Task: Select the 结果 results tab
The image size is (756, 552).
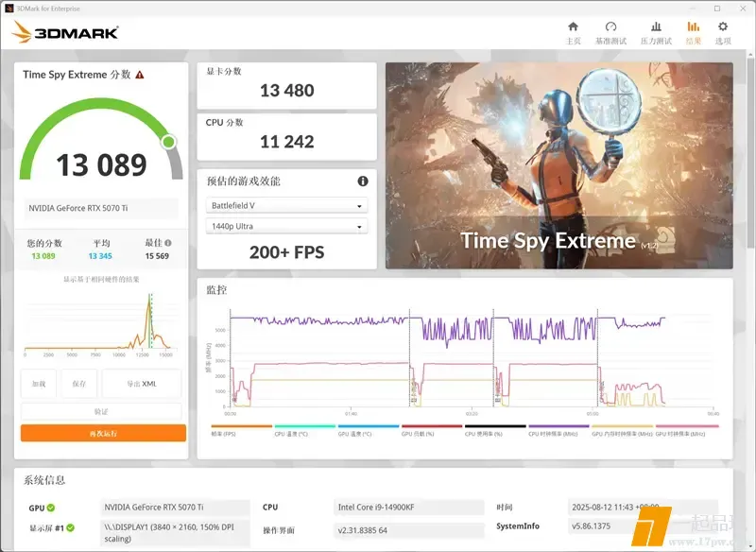Action: tap(694, 33)
